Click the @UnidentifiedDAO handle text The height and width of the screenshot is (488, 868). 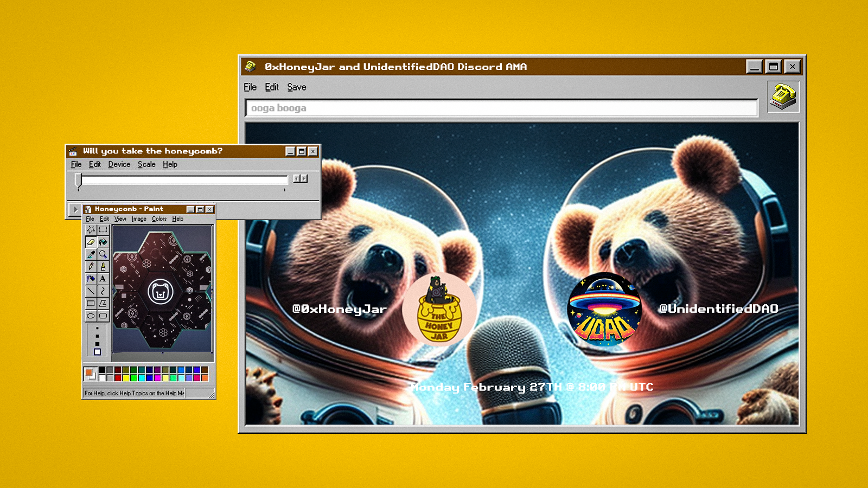click(x=718, y=309)
